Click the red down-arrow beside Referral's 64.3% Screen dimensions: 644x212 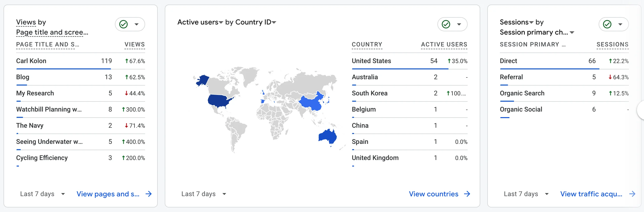pyautogui.click(x=610, y=77)
